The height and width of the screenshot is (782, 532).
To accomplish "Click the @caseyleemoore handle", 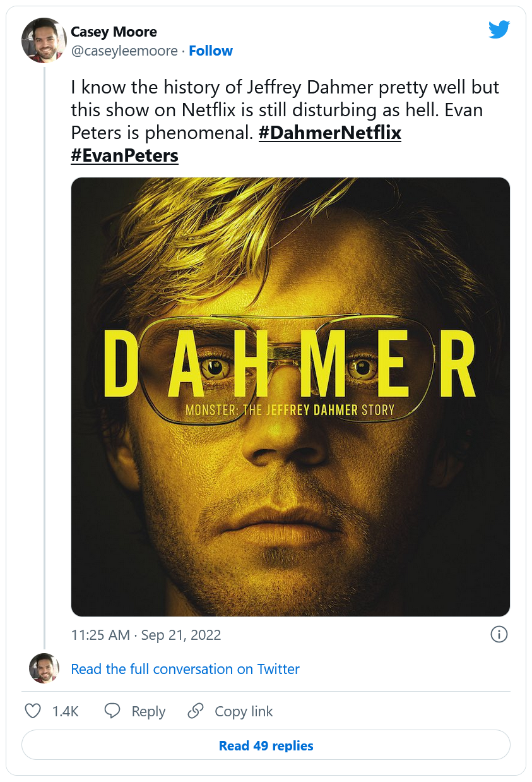I will 124,51.
